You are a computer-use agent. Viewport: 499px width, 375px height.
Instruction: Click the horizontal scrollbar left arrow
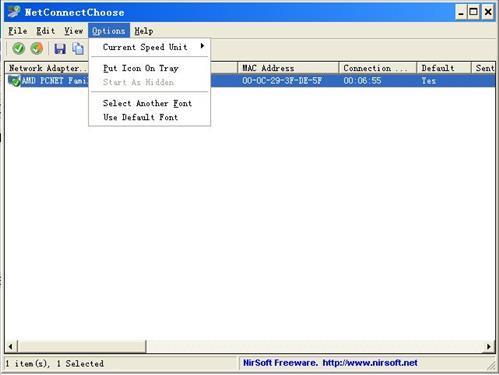pyautogui.click(x=11, y=347)
